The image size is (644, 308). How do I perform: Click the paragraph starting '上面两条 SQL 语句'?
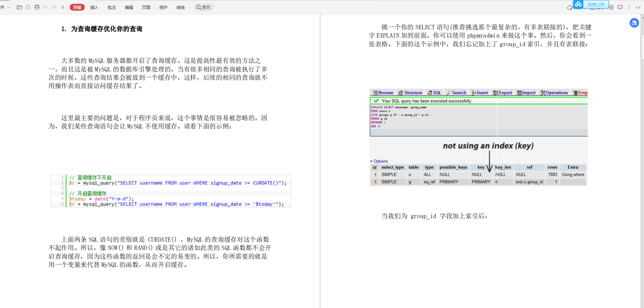160,252
